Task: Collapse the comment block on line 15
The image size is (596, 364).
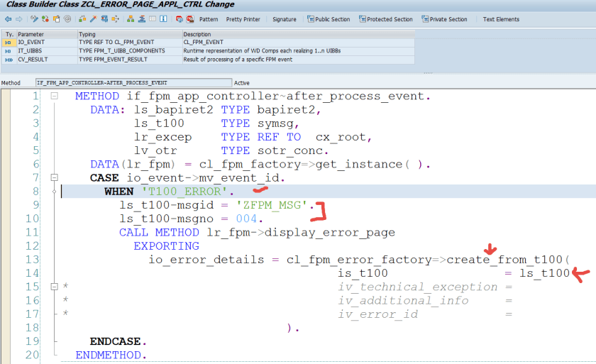Action: (x=54, y=287)
